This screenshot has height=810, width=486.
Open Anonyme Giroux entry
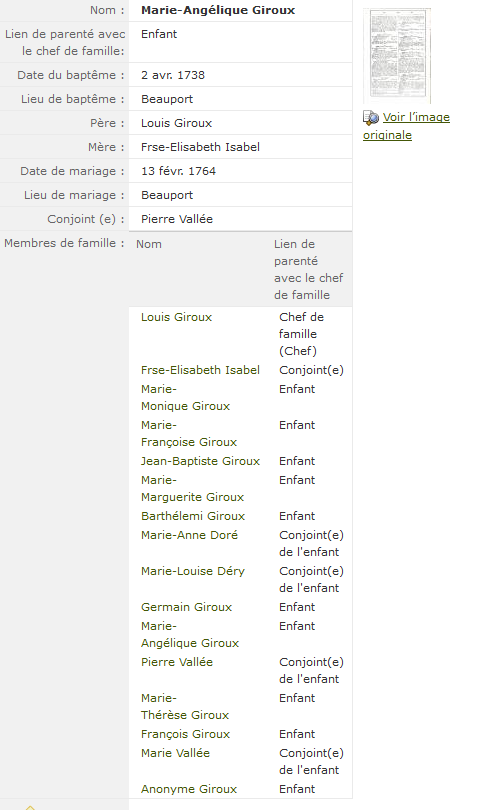[x=189, y=789]
